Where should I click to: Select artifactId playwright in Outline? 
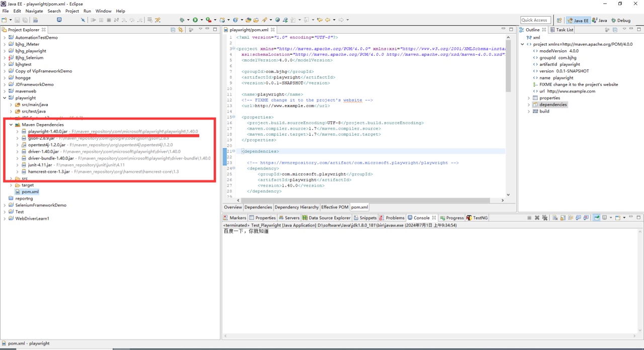[x=556, y=64]
